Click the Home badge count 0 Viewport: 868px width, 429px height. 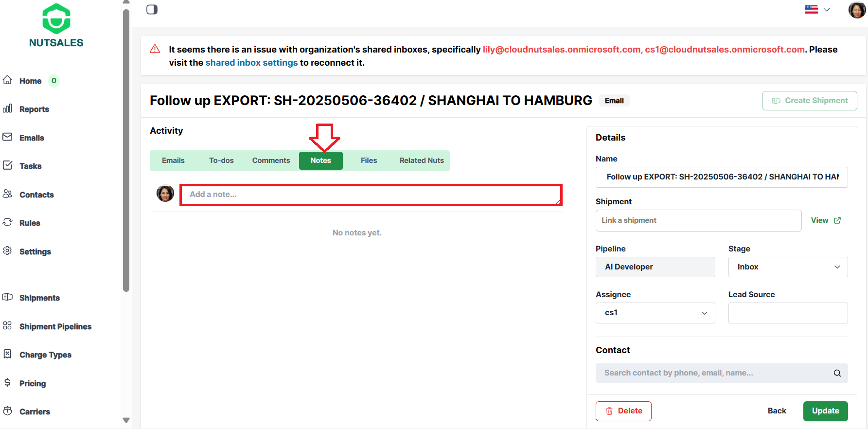click(x=54, y=81)
